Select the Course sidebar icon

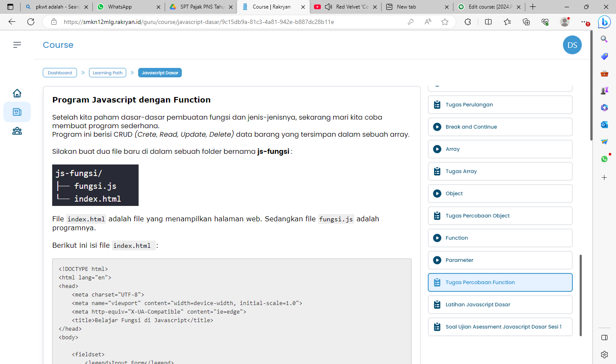pos(17,112)
